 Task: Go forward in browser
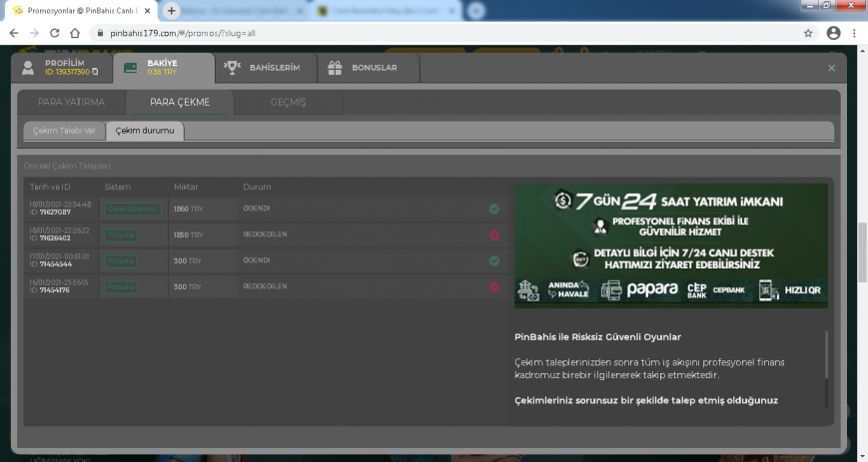tap(34, 33)
